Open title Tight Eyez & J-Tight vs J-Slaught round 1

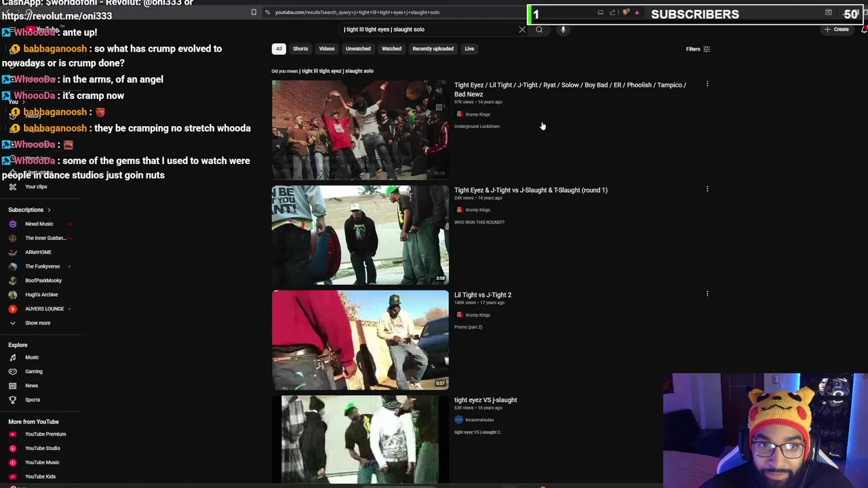pos(531,190)
